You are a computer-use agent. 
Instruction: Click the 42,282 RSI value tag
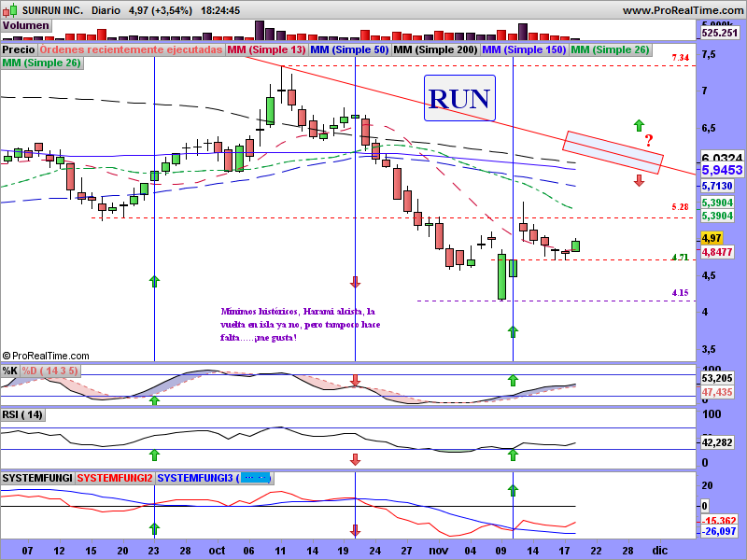click(x=717, y=442)
